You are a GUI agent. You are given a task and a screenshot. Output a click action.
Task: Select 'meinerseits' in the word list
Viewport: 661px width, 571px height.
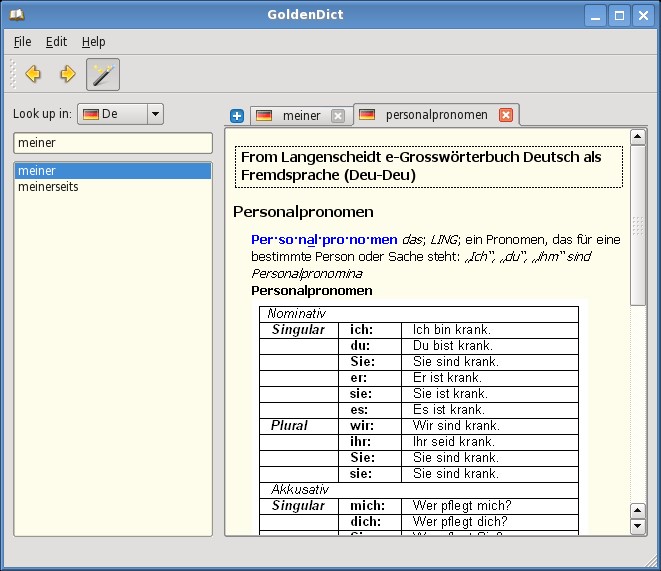[x=48, y=187]
